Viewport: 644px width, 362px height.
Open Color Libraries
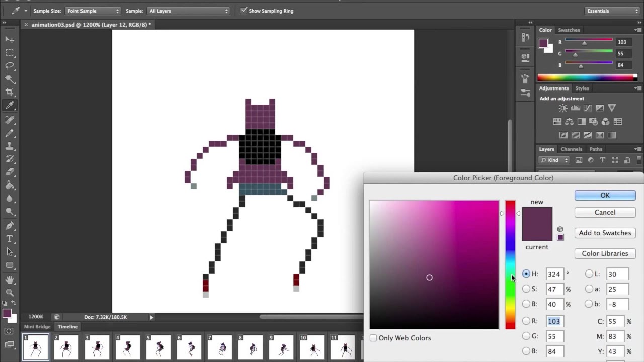(x=605, y=253)
